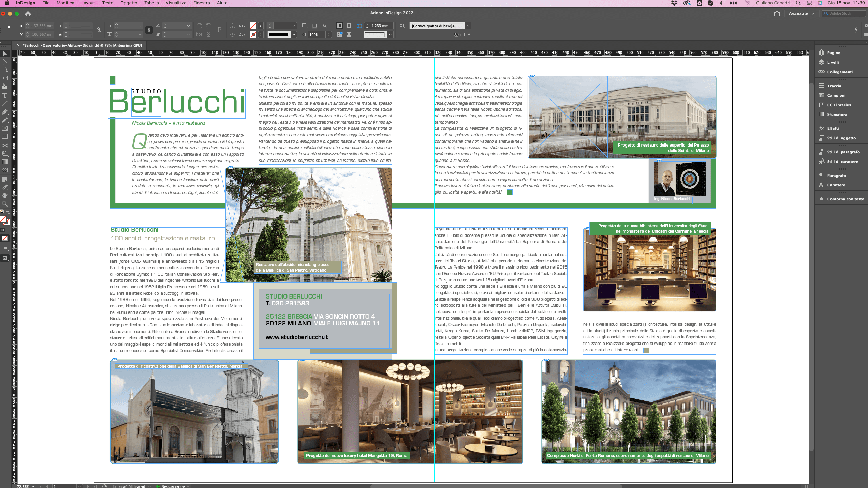868x488 pixels.
Task: Click the flip horizontal icon
Action: tap(200, 34)
